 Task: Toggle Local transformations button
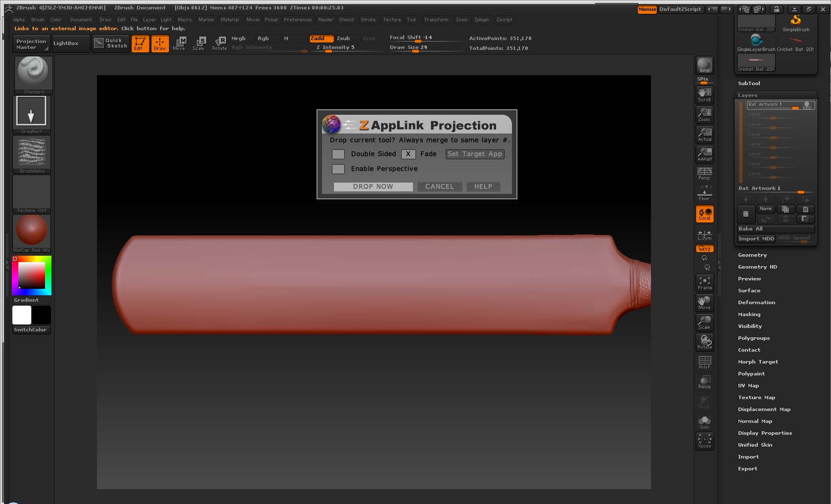point(704,214)
